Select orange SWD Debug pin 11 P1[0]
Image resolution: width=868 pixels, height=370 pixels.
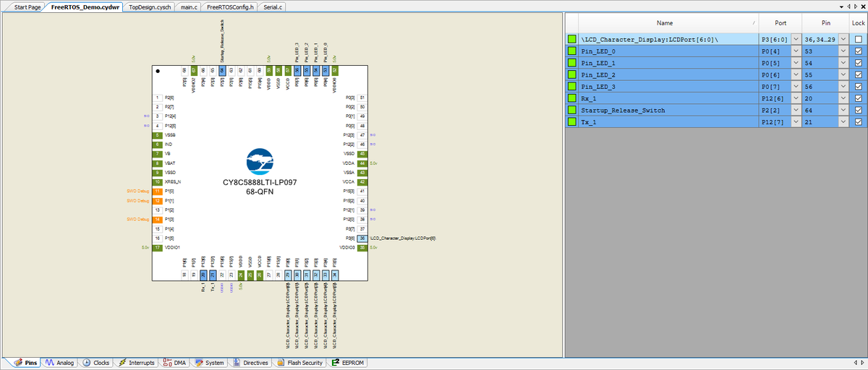point(157,191)
